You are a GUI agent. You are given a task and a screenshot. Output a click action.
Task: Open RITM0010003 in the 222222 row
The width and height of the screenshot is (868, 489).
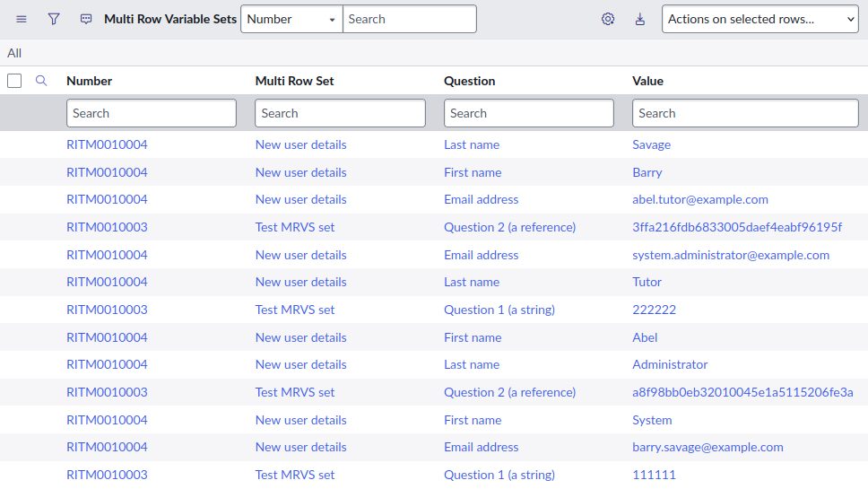click(x=107, y=310)
